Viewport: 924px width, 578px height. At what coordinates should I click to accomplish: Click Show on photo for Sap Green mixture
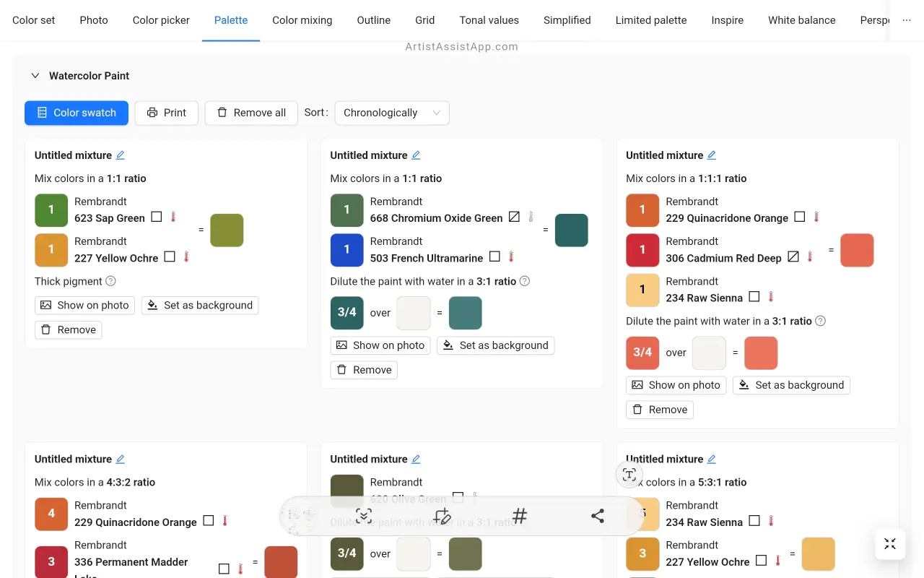click(85, 305)
